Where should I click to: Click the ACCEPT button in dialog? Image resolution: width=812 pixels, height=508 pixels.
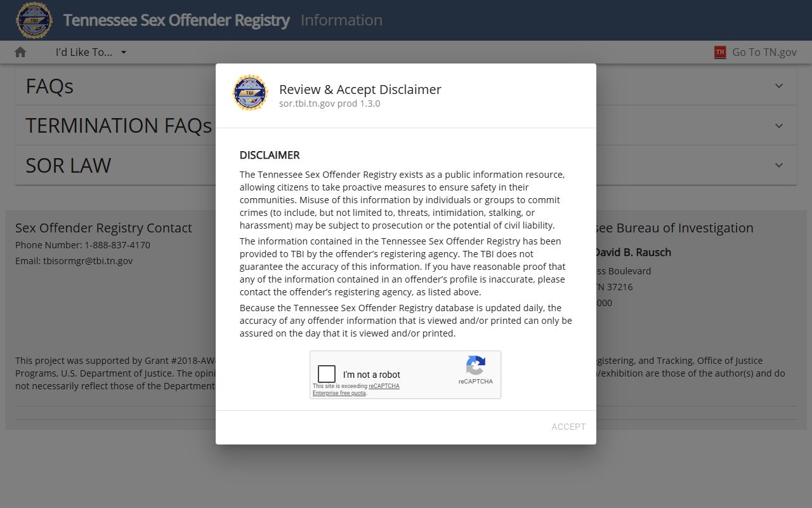(x=568, y=427)
